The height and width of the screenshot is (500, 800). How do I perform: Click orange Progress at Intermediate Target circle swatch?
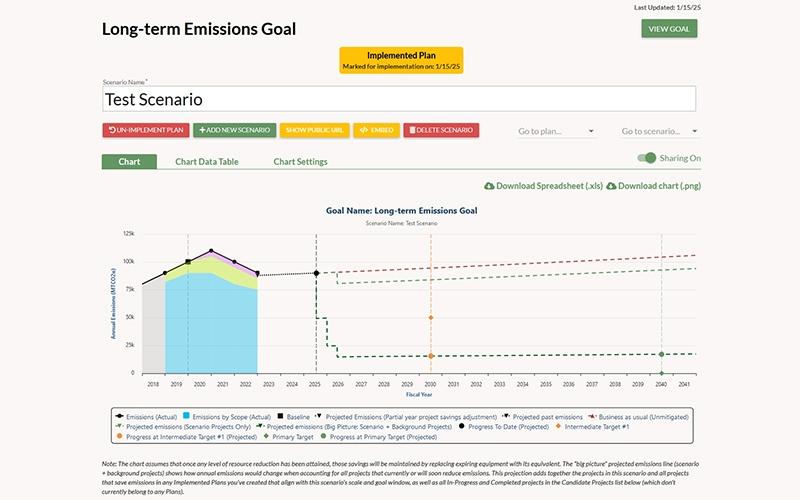pos(119,436)
